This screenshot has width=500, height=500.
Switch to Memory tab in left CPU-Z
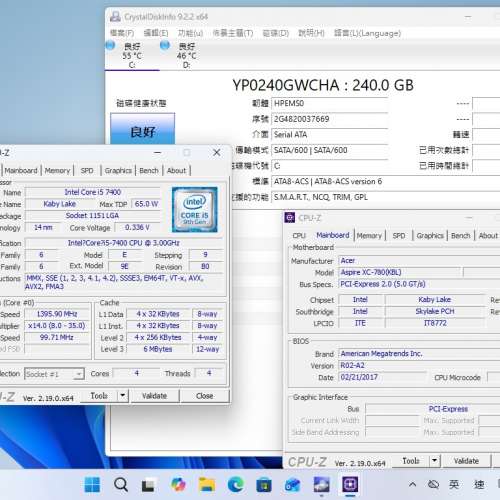point(57,170)
